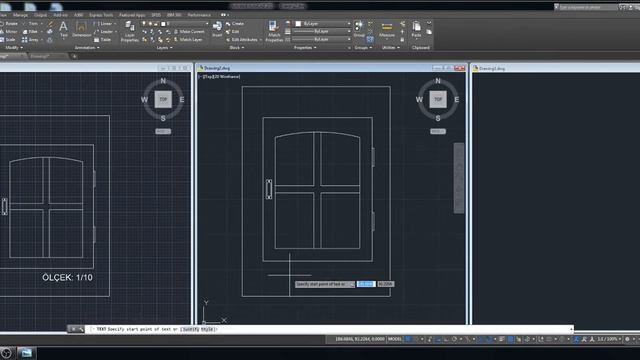Expand the Properties panel
640x360 pixels.
[305, 48]
